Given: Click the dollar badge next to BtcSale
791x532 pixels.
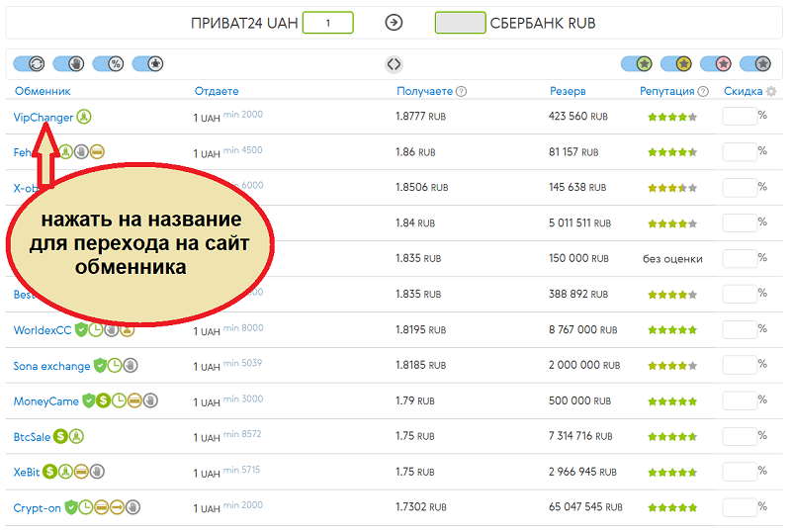Looking at the screenshot, I should coord(60,436).
